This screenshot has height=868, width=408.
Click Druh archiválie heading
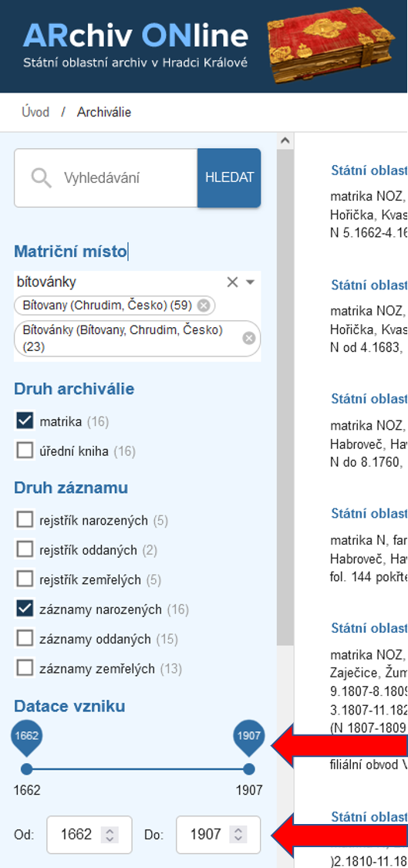[x=74, y=389]
